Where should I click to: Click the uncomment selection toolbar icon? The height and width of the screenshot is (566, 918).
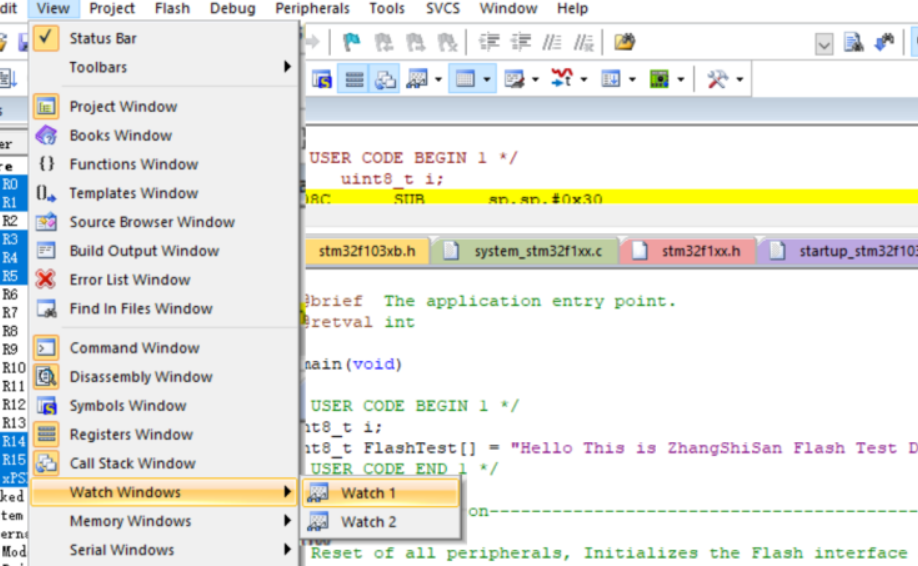583,42
